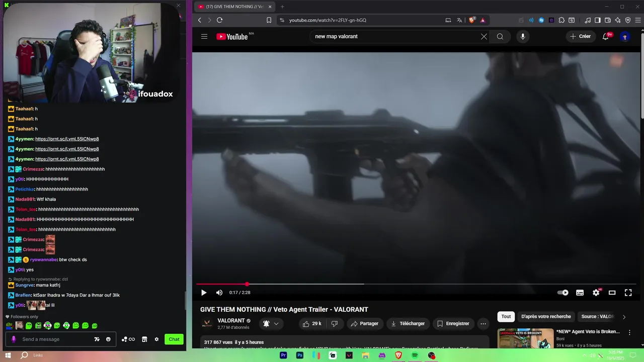Enter fullscreen on the video player

(x=628, y=293)
